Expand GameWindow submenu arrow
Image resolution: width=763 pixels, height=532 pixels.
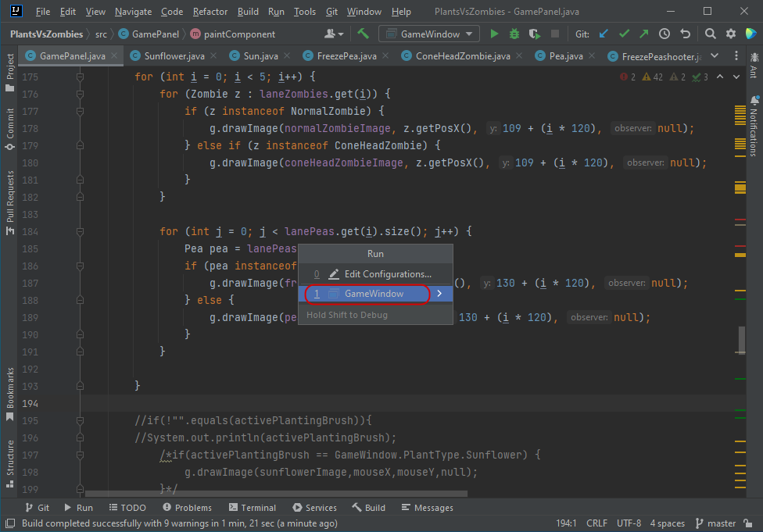[439, 293]
